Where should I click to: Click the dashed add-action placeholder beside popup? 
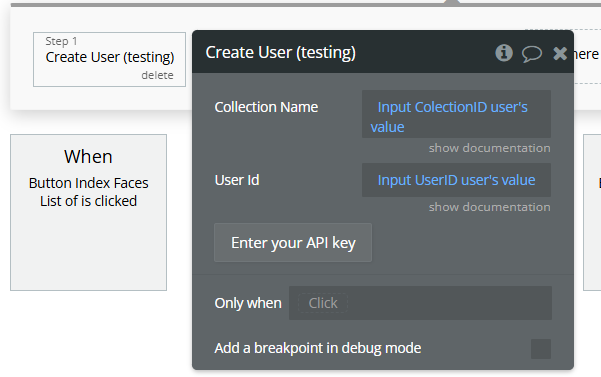point(586,56)
